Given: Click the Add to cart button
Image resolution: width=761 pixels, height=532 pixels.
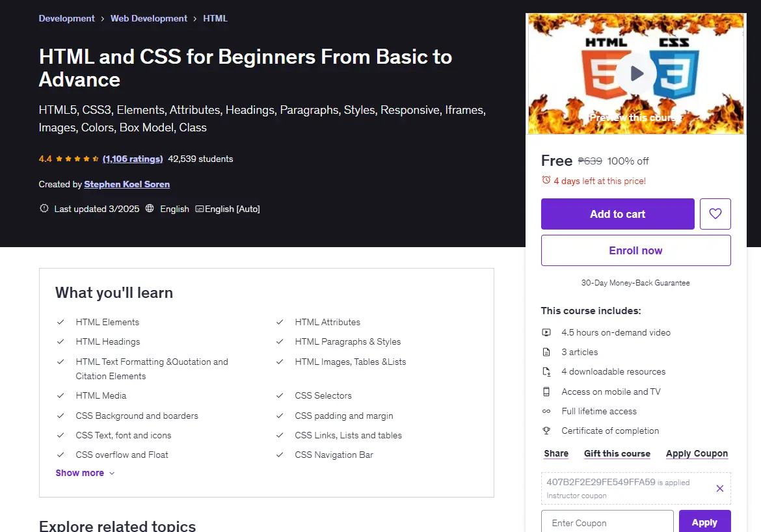Looking at the screenshot, I should pyautogui.click(x=617, y=213).
